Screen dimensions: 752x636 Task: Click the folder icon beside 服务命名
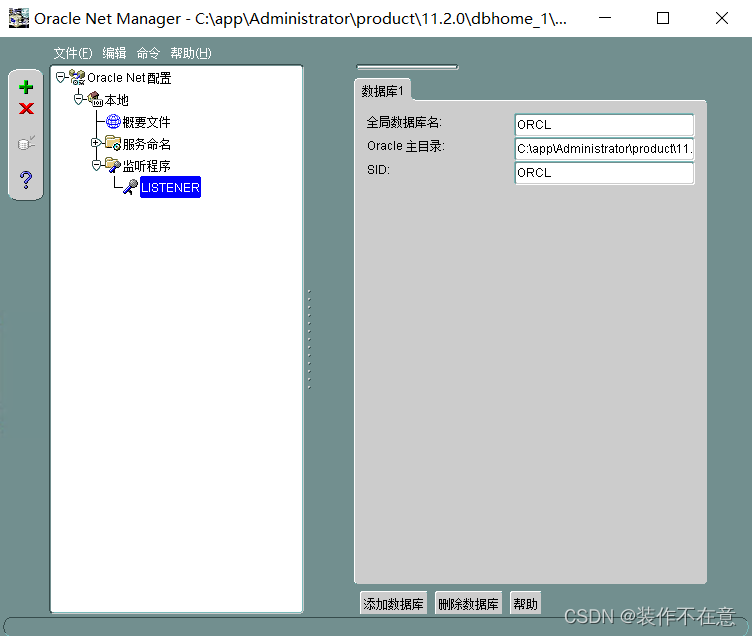coord(113,143)
